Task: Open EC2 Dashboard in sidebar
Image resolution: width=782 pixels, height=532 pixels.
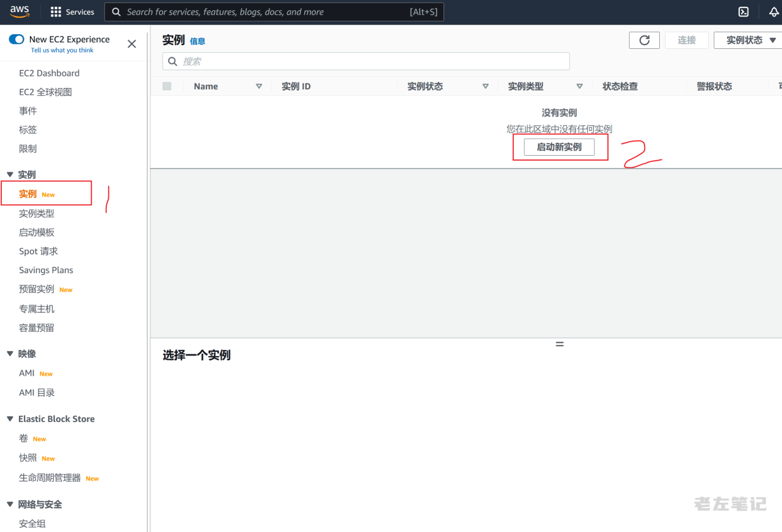Action: pos(49,73)
